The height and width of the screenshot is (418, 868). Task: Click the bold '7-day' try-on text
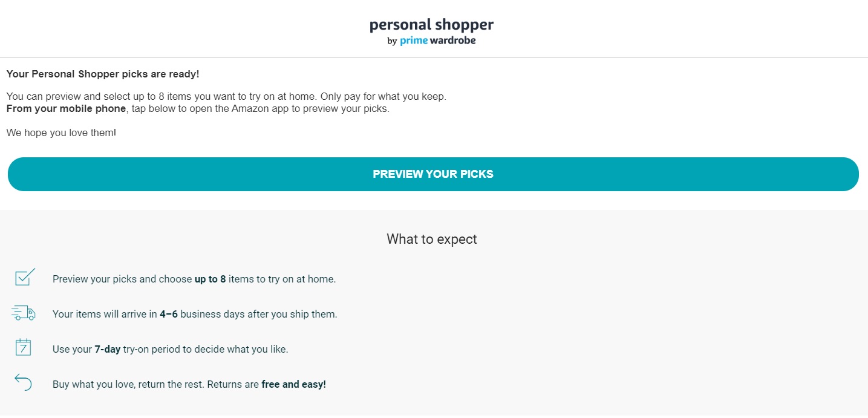coord(108,350)
